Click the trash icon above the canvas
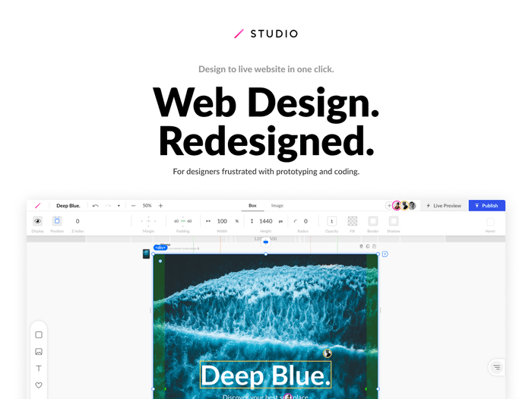 coord(361,246)
